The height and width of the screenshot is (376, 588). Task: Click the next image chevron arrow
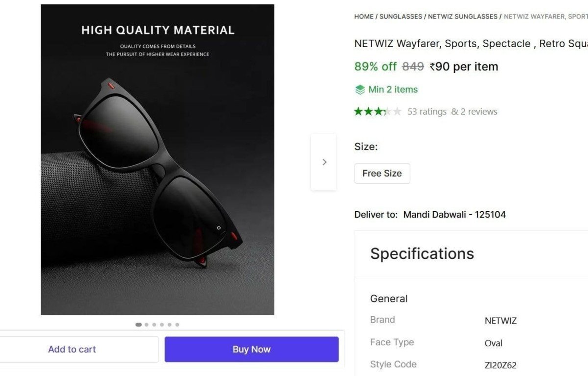pyautogui.click(x=324, y=162)
